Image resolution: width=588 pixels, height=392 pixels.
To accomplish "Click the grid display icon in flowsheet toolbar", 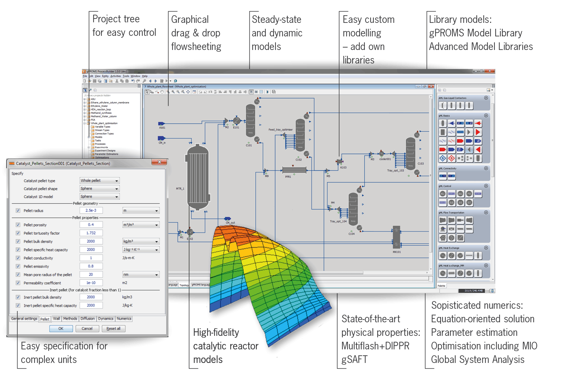I will (x=261, y=92).
